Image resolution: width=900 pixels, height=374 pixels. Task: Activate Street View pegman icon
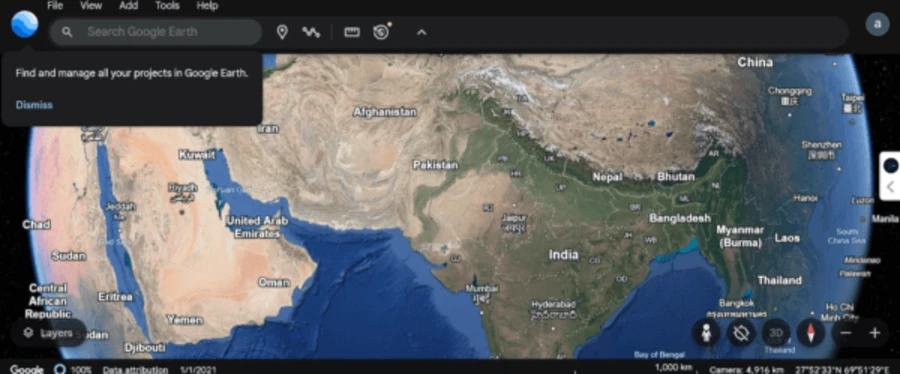707,333
